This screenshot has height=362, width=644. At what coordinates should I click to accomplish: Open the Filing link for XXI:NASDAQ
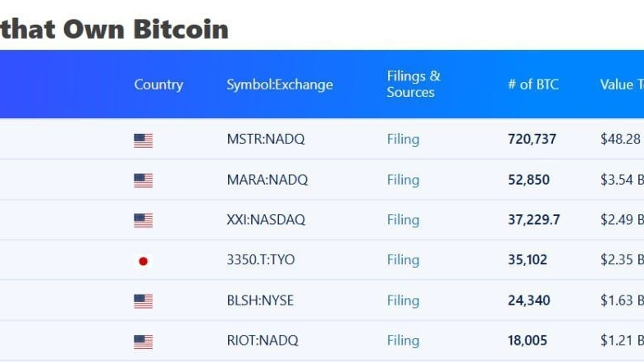point(403,220)
